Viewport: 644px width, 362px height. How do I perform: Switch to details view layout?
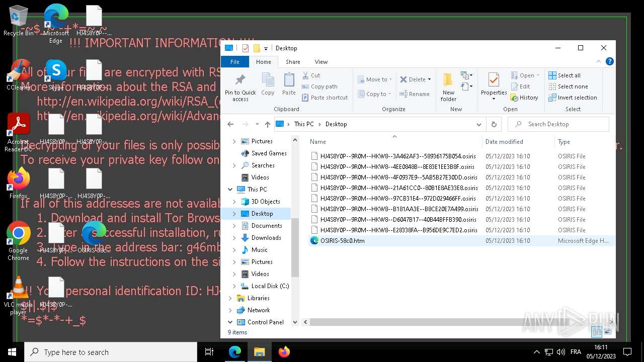[x=597, y=332]
